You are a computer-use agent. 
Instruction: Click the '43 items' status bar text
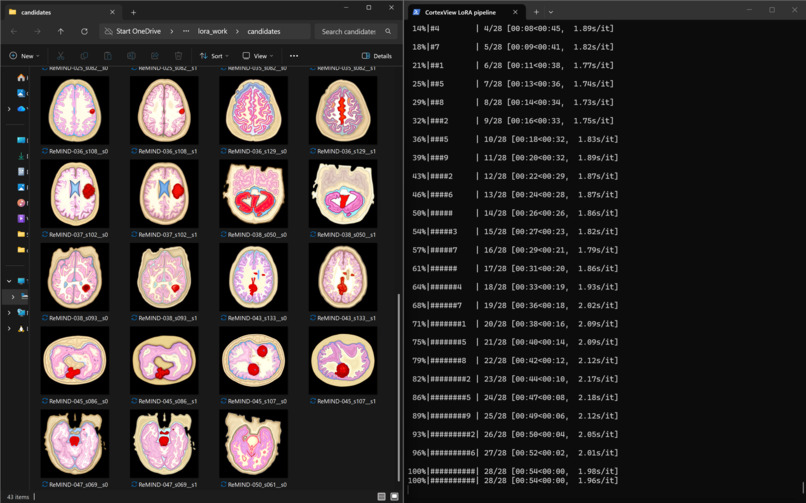pos(18,497)
